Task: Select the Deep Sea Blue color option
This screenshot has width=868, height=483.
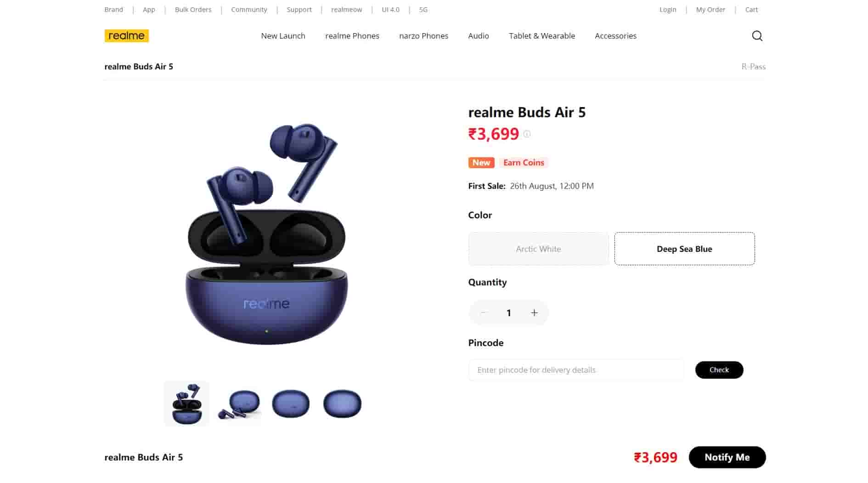Action: click(x=684, y=249)
